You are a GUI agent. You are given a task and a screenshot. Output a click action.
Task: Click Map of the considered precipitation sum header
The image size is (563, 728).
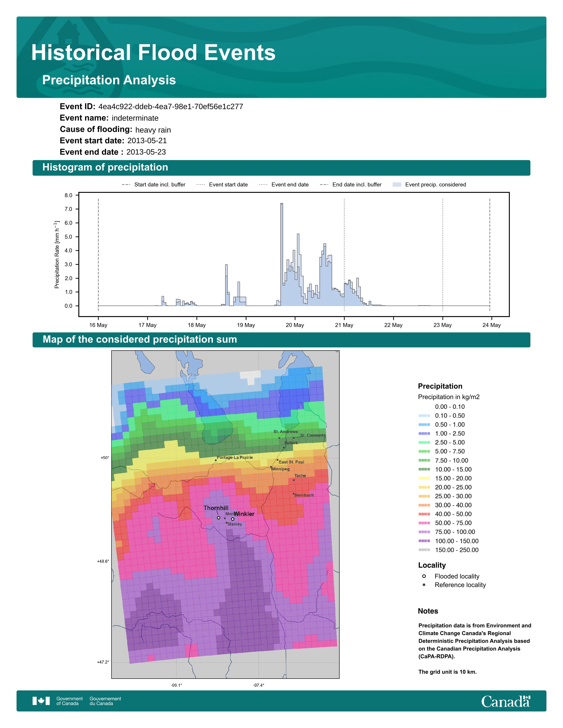[140, 339]
